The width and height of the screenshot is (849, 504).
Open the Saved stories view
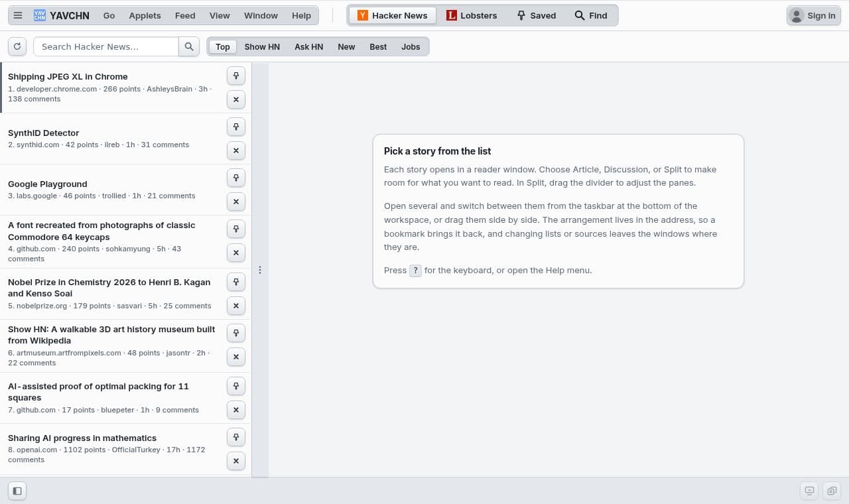tap(536, 15)
